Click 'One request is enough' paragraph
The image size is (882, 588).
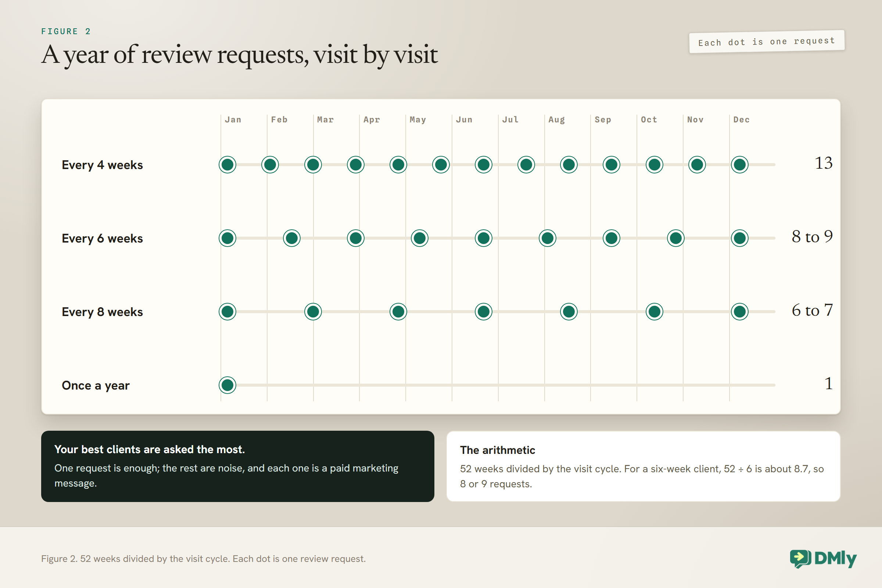[226, 476]
